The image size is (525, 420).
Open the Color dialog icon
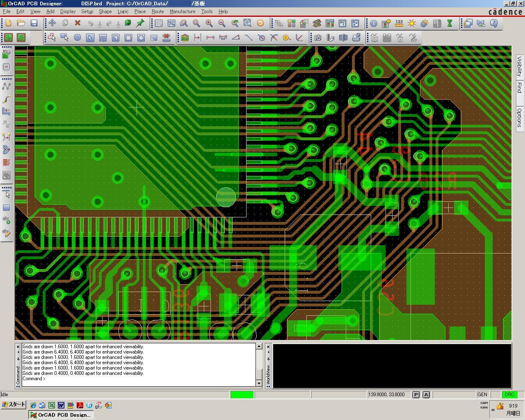tap(292, 23)
